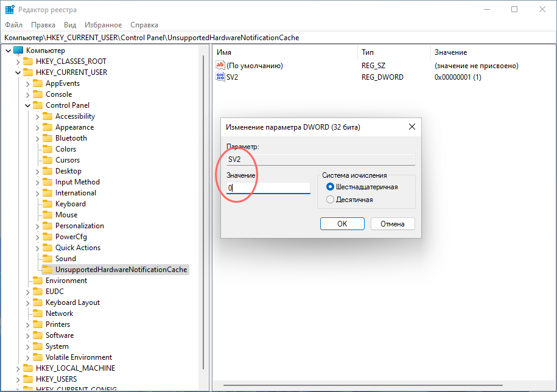Viewport: 557px width, 392px height.
Task: Click the Значение input field in dialog
Action: pyautogui.click(x=268, y=188)
